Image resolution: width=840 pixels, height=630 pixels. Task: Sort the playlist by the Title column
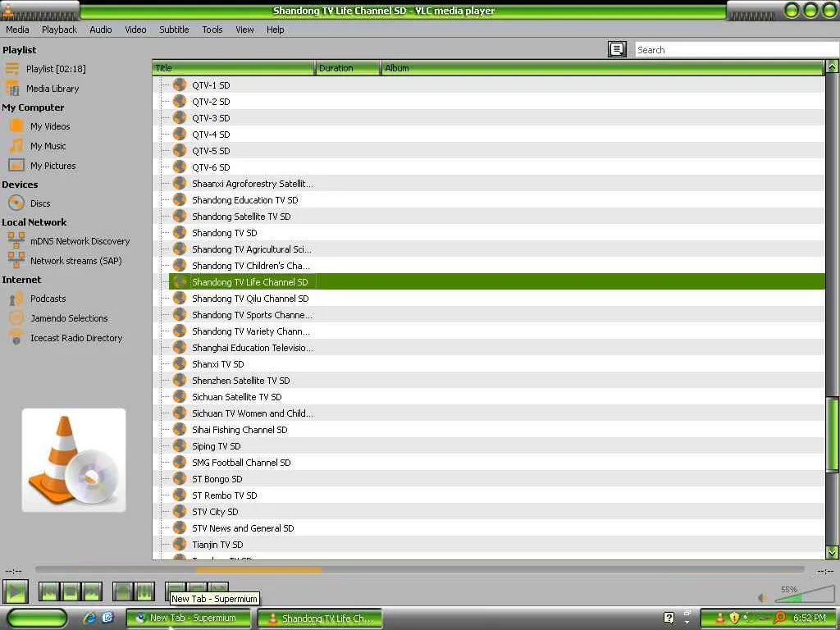pos(234,68)
